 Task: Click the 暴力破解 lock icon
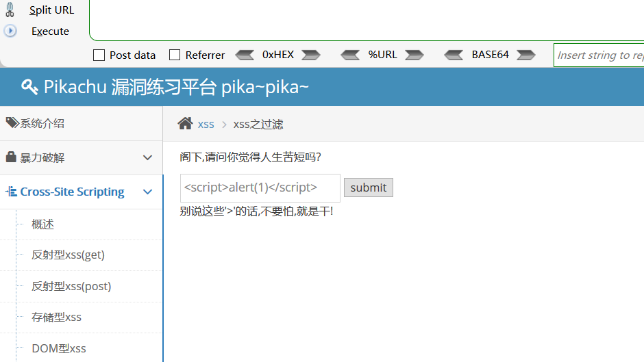[11, 157]
